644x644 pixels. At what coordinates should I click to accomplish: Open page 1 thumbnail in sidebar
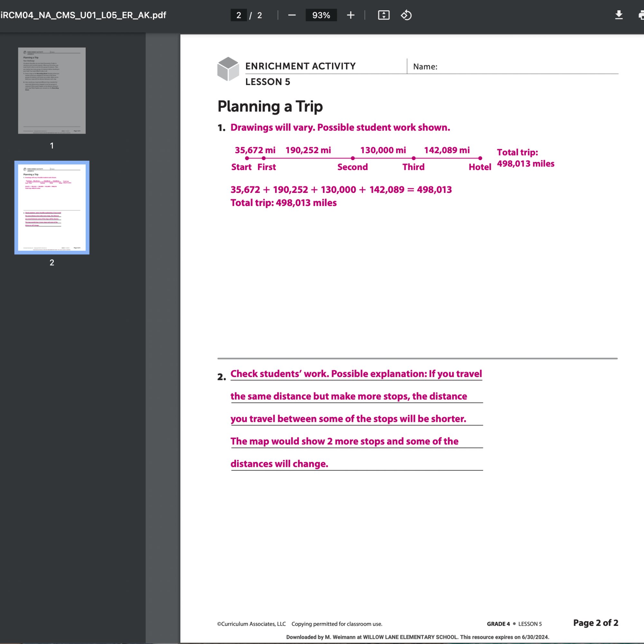click(x=52, y=90)
